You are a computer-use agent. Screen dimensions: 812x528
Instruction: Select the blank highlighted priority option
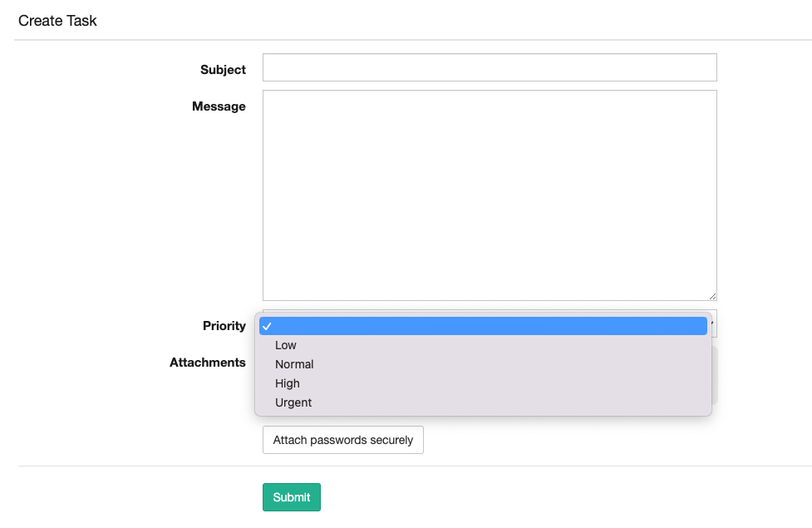point(483,326)
